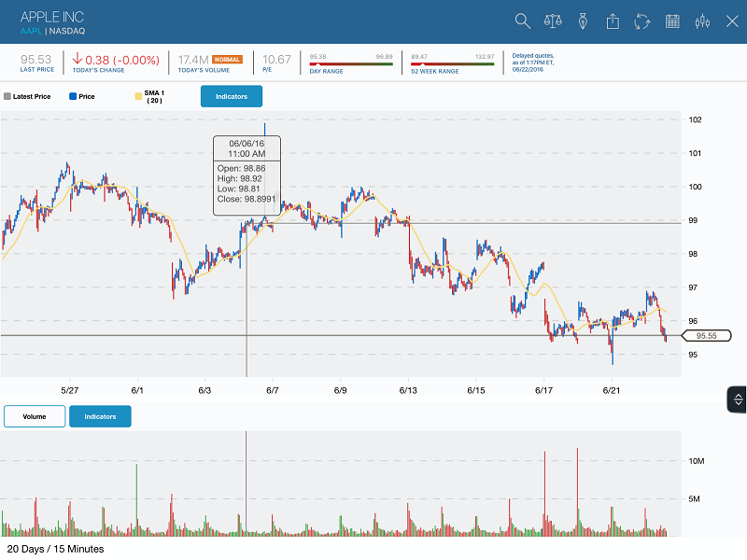Viewport: 747px width, 560px height.
Task: Open upper Indicators button above price chart
Action: click(232, 96)
